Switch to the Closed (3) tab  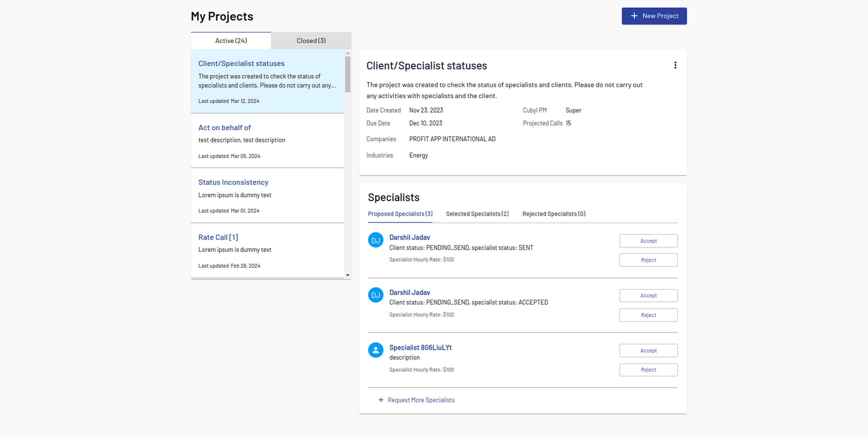point(311,41)
